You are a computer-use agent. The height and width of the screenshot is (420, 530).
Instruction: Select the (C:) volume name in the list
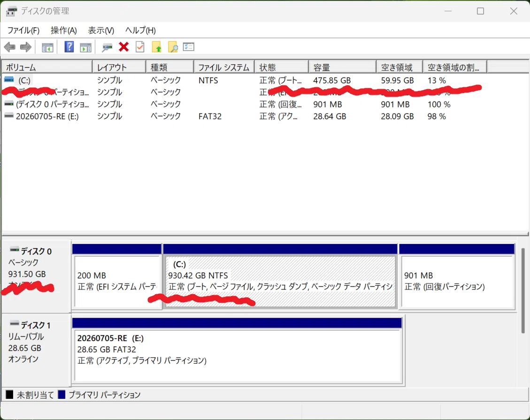[24, 80]
